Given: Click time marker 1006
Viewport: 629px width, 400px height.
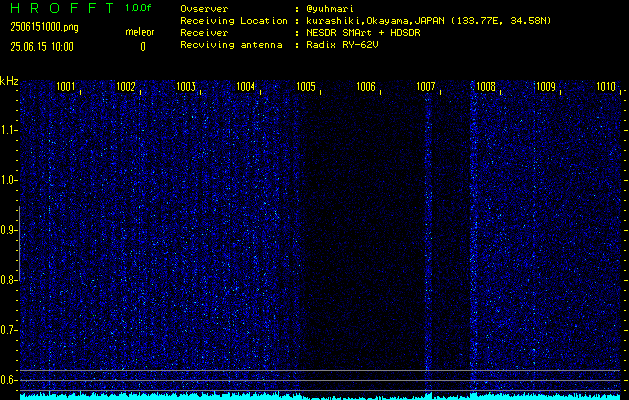Looking at the screenshot, I should 366,86.
